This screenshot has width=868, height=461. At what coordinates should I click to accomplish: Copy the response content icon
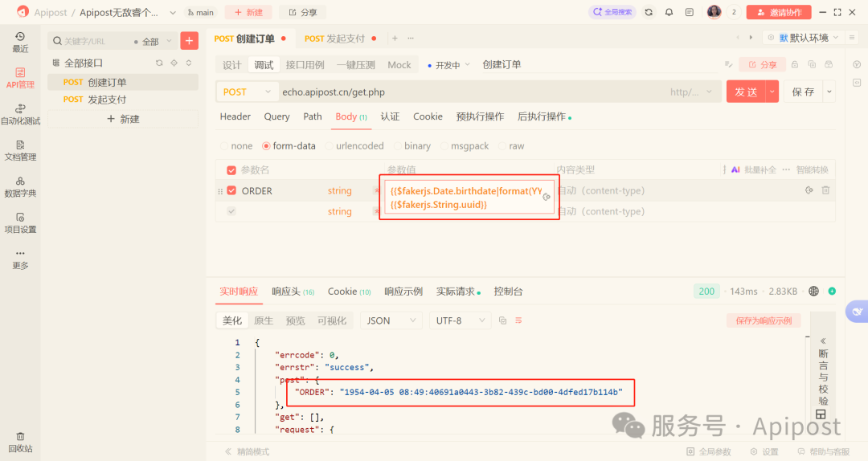[x=502, y=320]
